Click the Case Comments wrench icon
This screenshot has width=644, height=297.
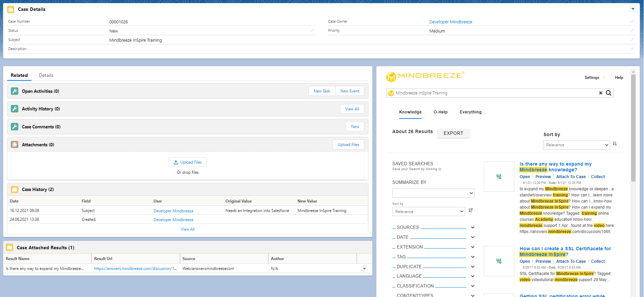tap(15, 127)
